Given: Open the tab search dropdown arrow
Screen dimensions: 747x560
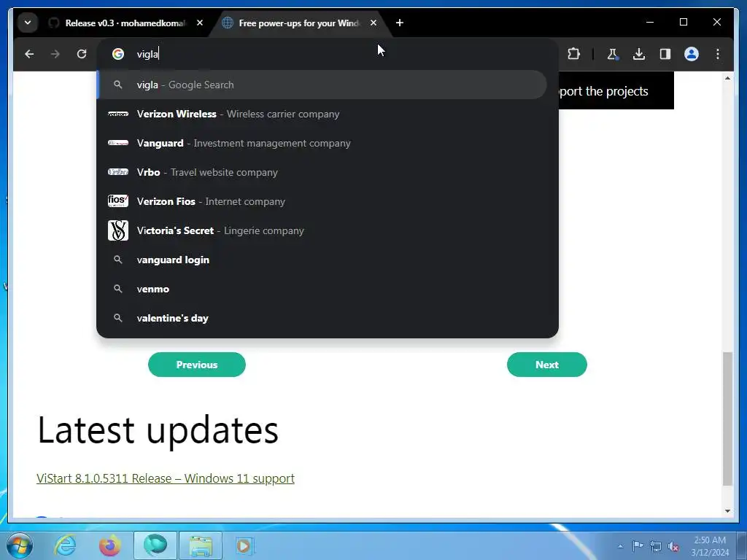Looking at the screenshot, I should pos(28,23).
